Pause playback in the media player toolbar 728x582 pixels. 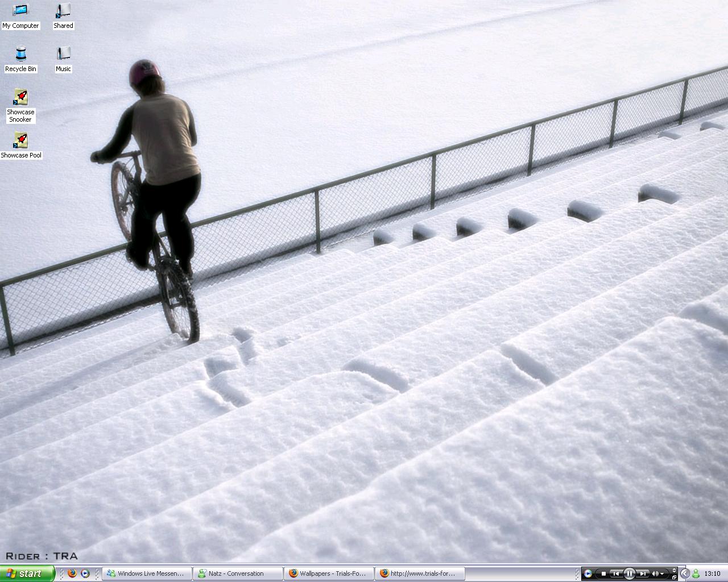(x=630, y=573)
